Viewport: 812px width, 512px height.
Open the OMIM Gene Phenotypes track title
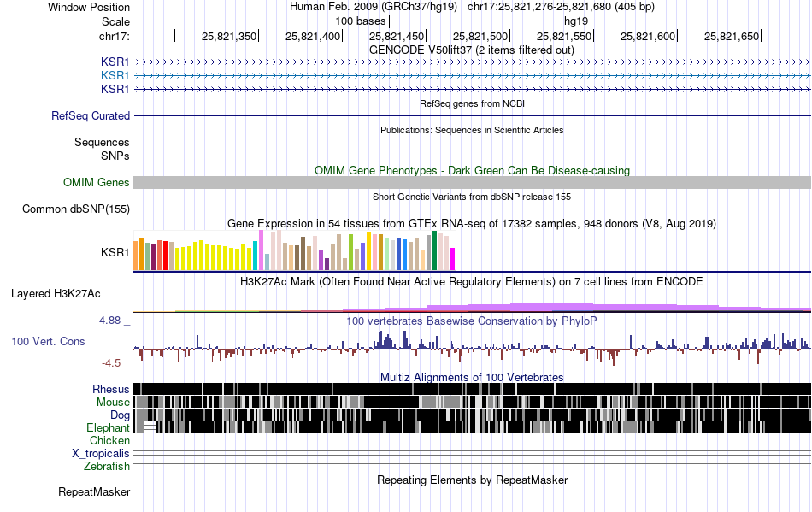point(472,170)
